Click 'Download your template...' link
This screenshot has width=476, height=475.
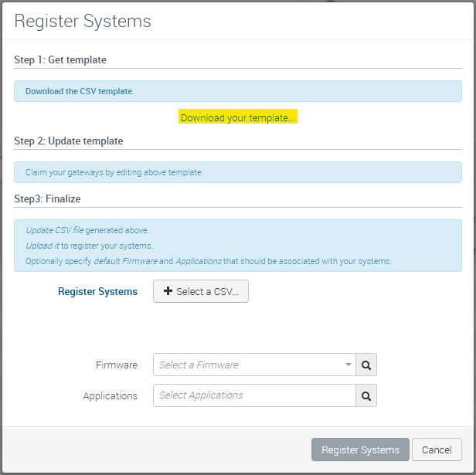click(x=238, y=117)
